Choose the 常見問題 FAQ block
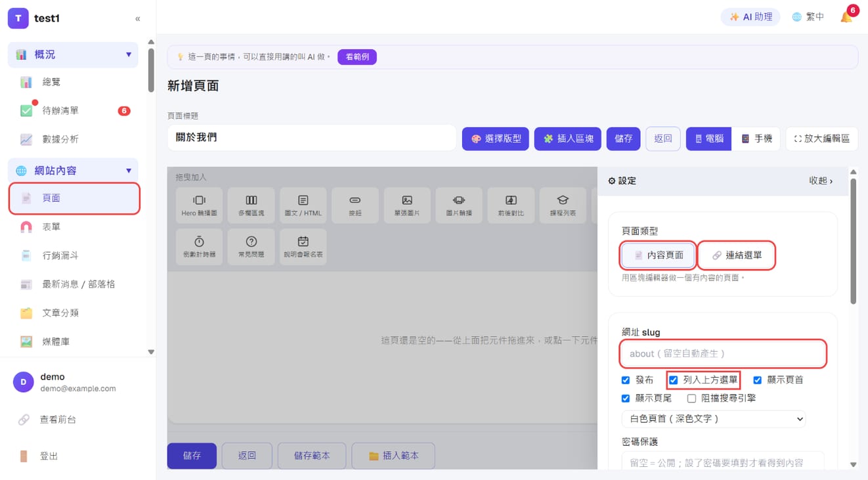 (x=251, y=247)
